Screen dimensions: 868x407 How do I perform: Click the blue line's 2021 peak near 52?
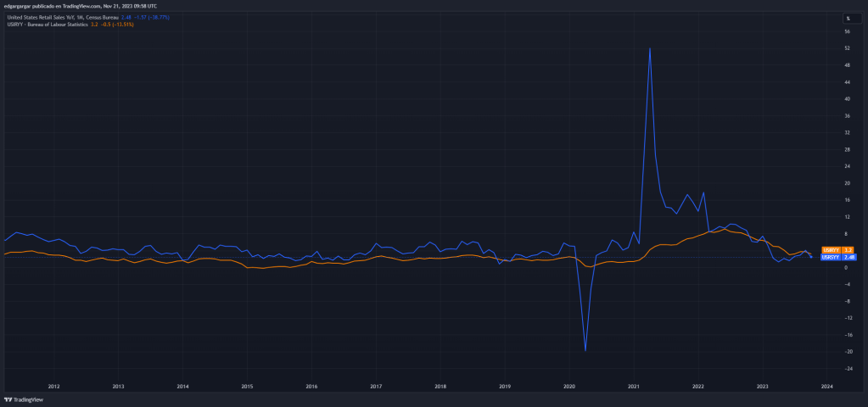[650, 48]
